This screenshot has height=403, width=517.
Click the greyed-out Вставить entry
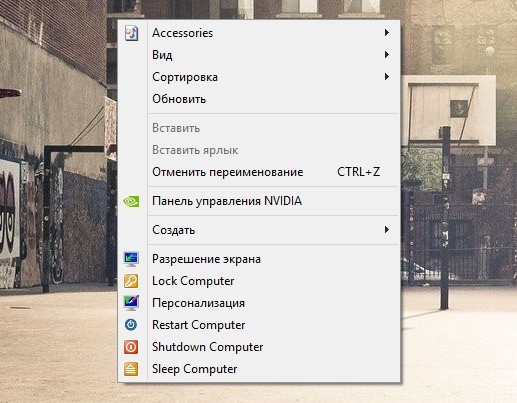tap(259, 128)
